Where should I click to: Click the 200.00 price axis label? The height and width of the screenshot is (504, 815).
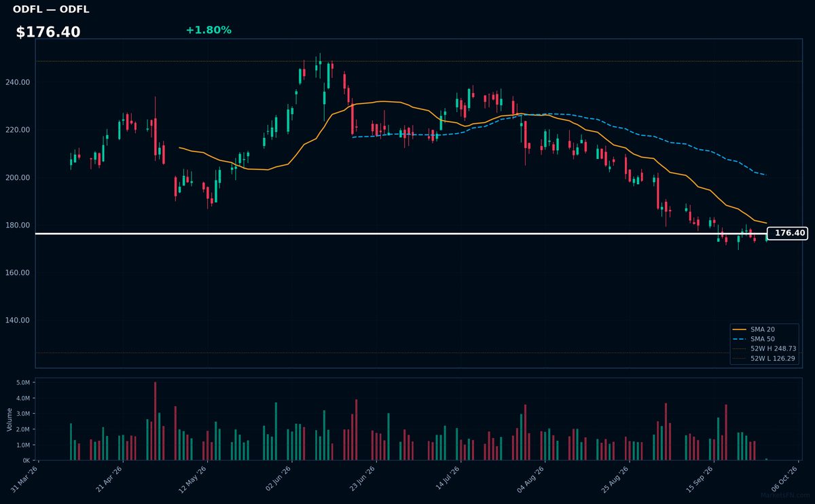click(18, 177)
